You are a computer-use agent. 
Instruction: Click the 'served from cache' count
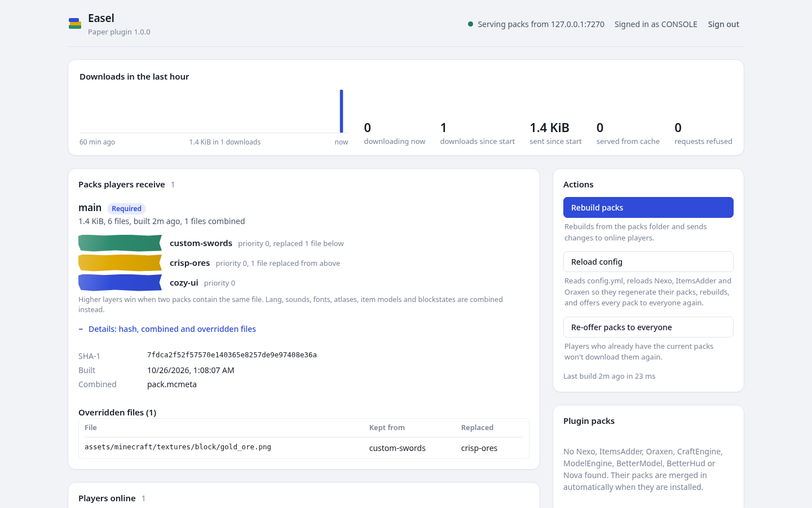(600, 128)
